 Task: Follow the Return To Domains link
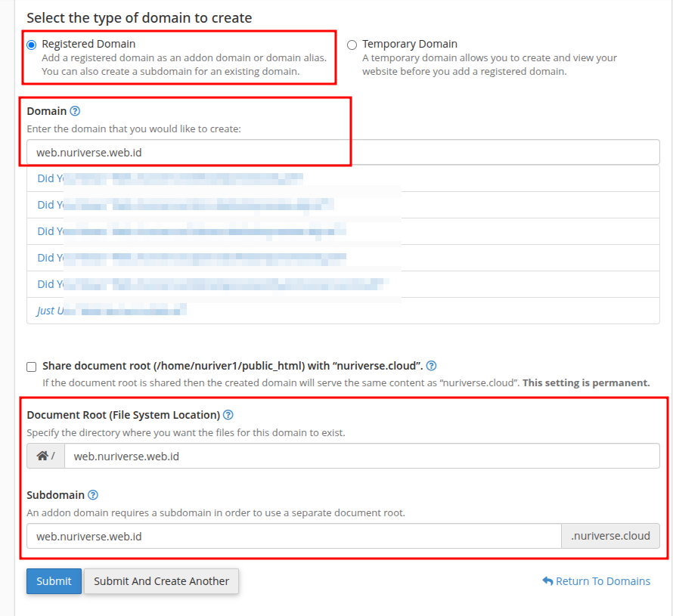pyautogui.click(x=603, y=581)
